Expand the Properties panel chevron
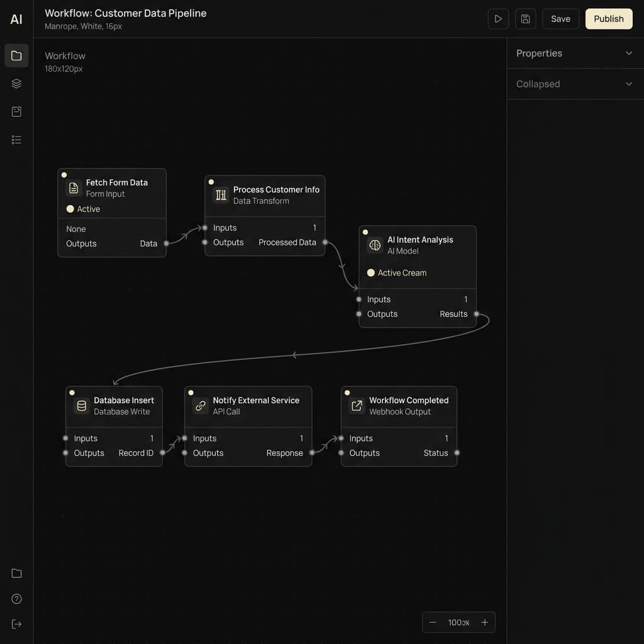This screenshot has height=644, width=644. [x=629, y=53]
